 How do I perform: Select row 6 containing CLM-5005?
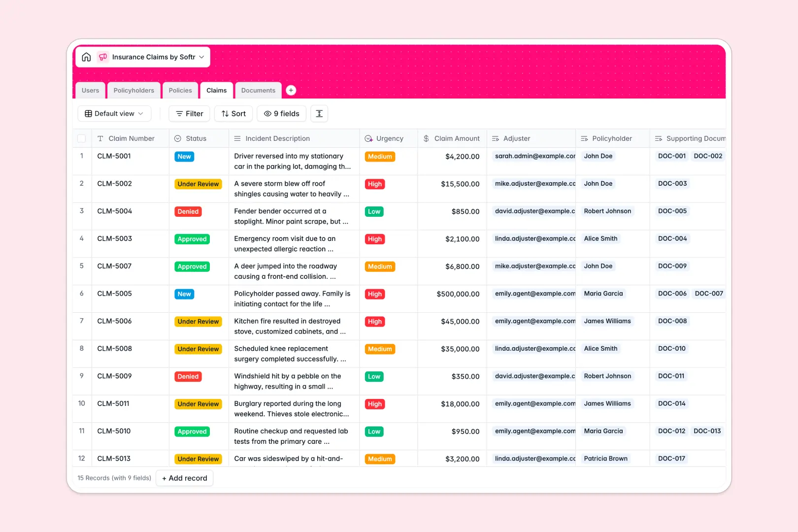[x=82, y=294]
